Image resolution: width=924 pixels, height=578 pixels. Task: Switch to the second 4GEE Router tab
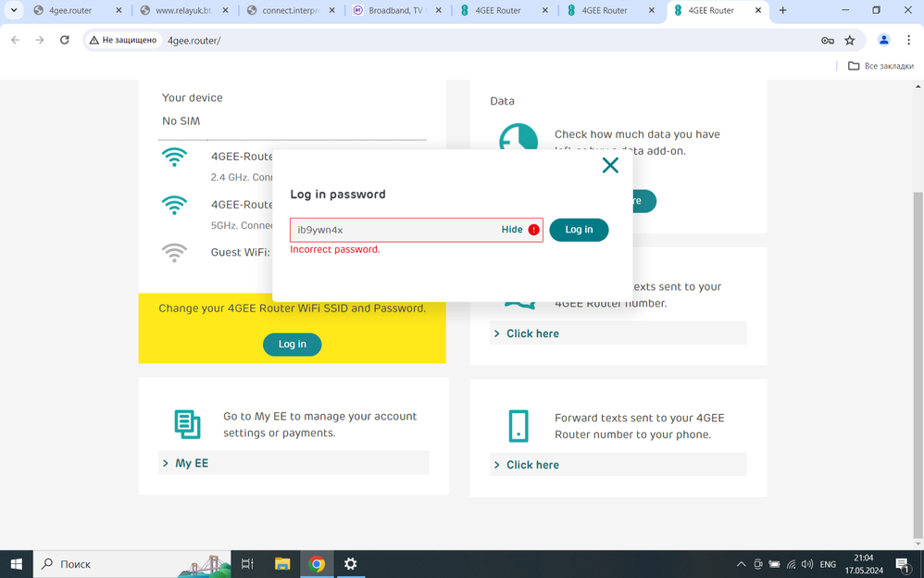[x=603, y=10]
